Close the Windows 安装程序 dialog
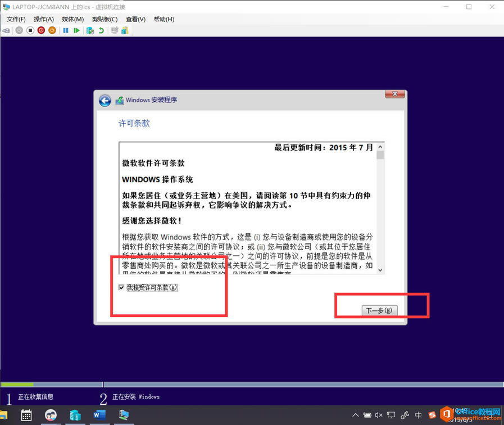504x425 pixels. point(394,94)
